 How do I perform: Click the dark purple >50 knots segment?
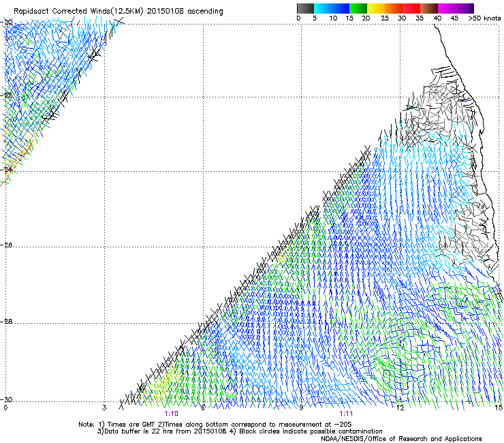click(471, 8)
